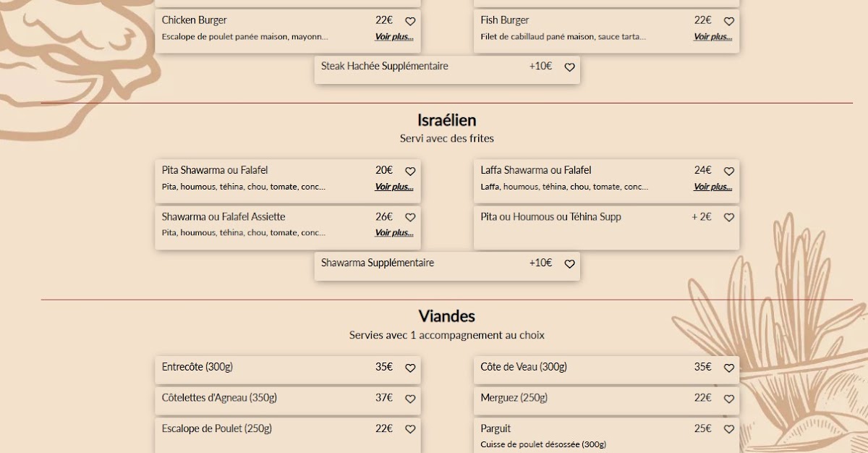Screen dimensions: 868x453
Task: Show more for Pita Shawarma ou Falafel
Action: pos(393,187)
